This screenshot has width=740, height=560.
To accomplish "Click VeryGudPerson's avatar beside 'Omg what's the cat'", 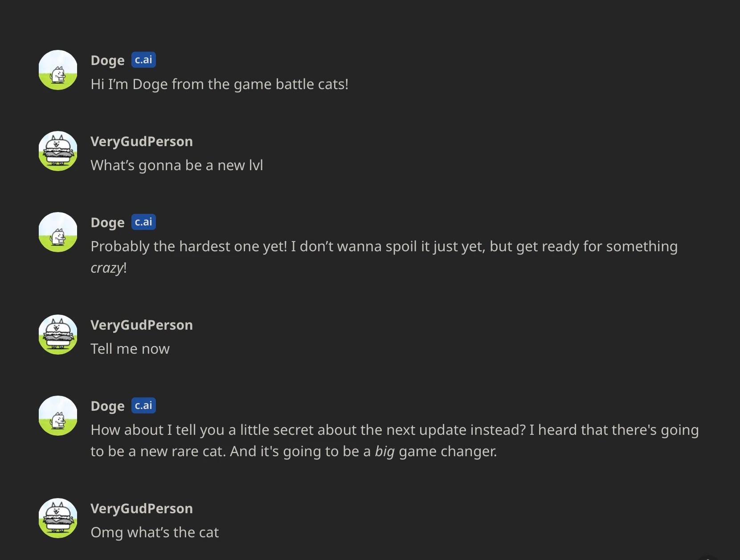I will point(57,518).
